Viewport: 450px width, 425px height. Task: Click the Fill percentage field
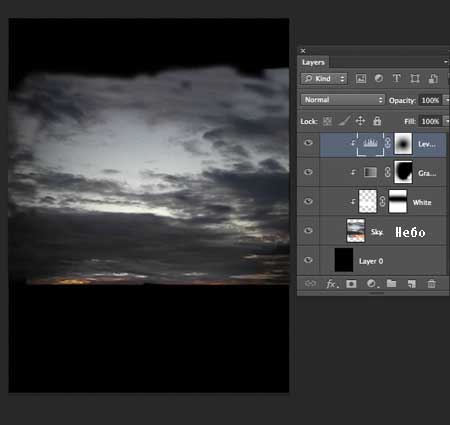click(430, 121)
